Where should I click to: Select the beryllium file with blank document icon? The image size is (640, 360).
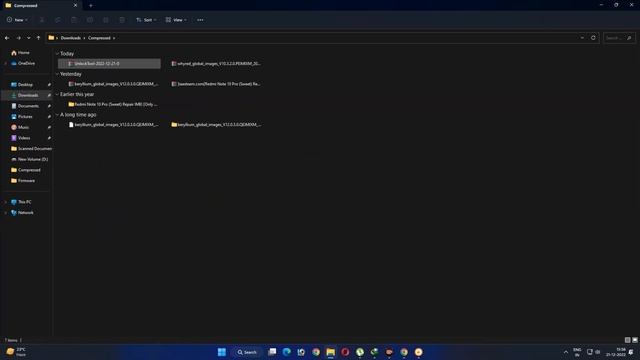pyautogui.click(x=113, y=125)
